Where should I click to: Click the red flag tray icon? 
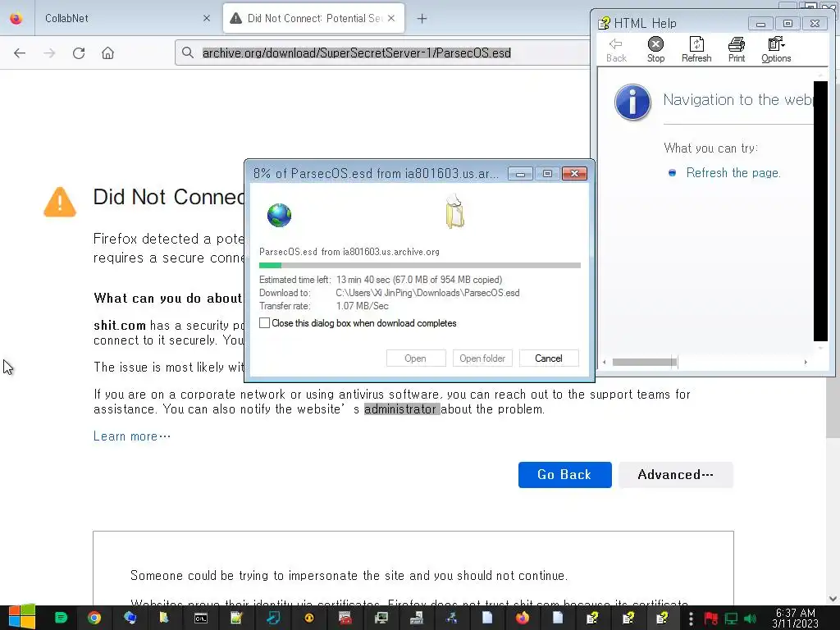click(x=711, y=619)
